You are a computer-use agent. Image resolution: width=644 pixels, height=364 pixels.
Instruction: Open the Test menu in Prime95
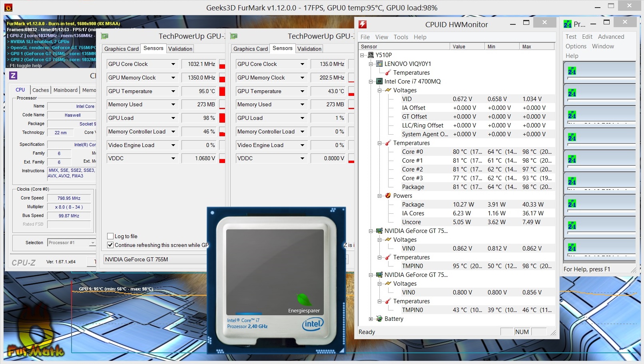coord(571,37)
